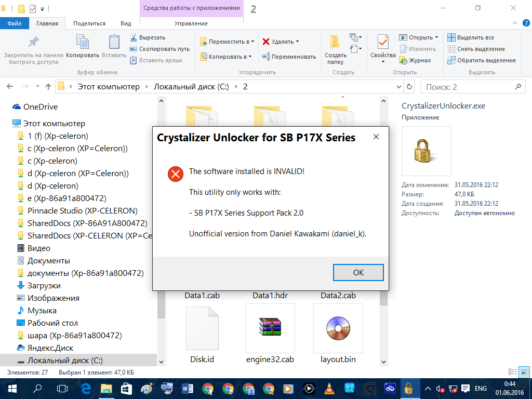Click the Properties (Свойства) checkmark icon
This screenshot has height=399, width=532.
[x=383, y=43]
